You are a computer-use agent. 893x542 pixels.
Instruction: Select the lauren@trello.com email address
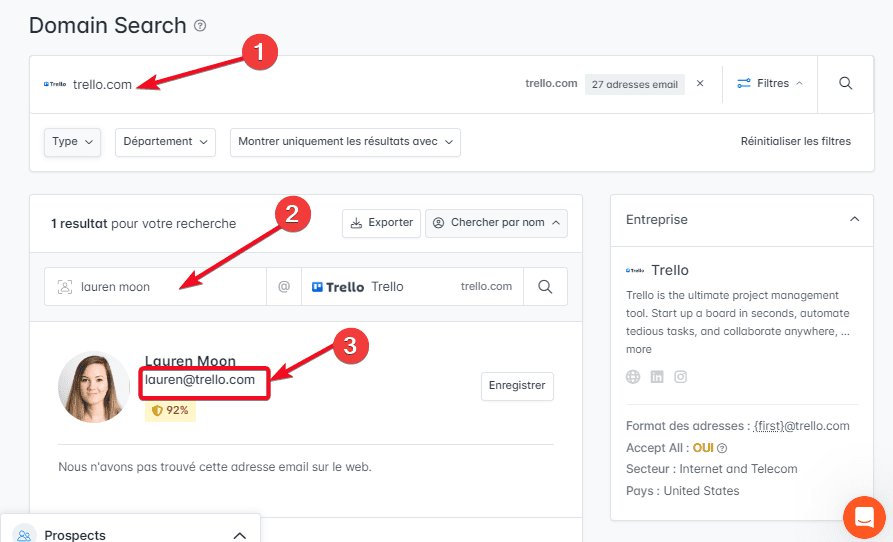[200, 380]
